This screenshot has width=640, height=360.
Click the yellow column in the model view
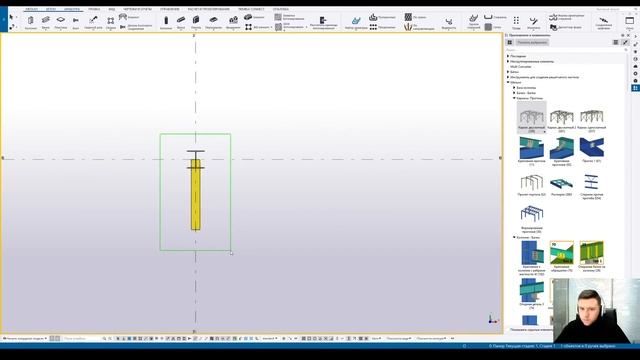pos(196,195)
